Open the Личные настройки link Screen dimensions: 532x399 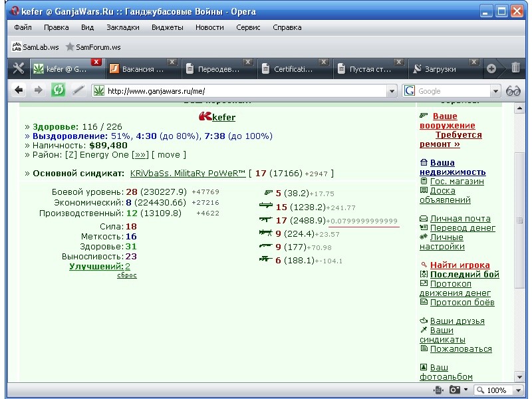coord(442,241)
